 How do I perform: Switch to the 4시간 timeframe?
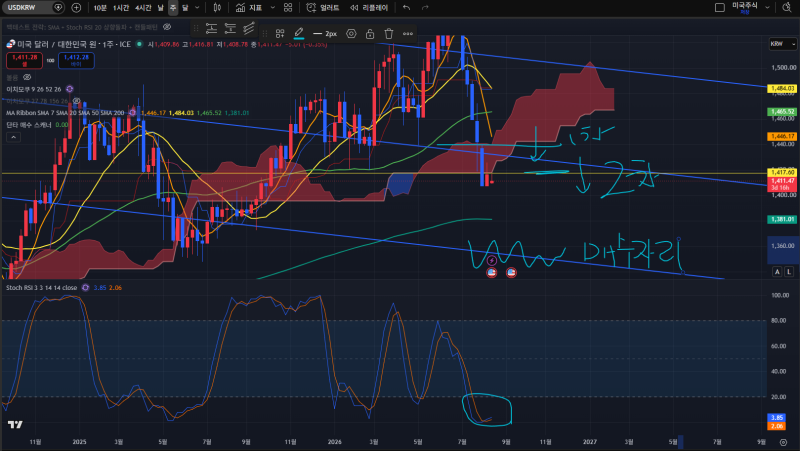143,8
